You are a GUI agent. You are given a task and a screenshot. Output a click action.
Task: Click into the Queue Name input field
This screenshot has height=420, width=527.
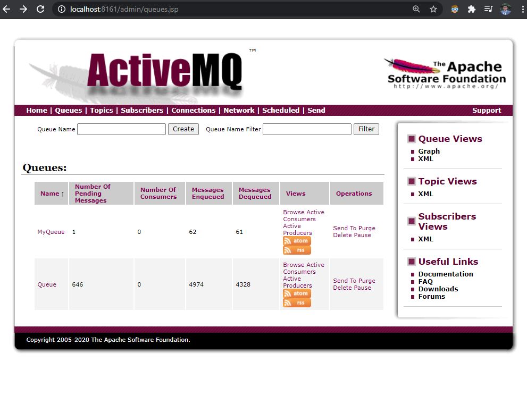click(121, 129)
